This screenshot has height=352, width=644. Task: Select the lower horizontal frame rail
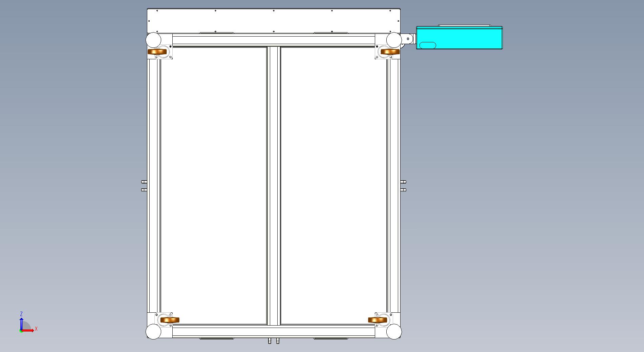(274, 331)
